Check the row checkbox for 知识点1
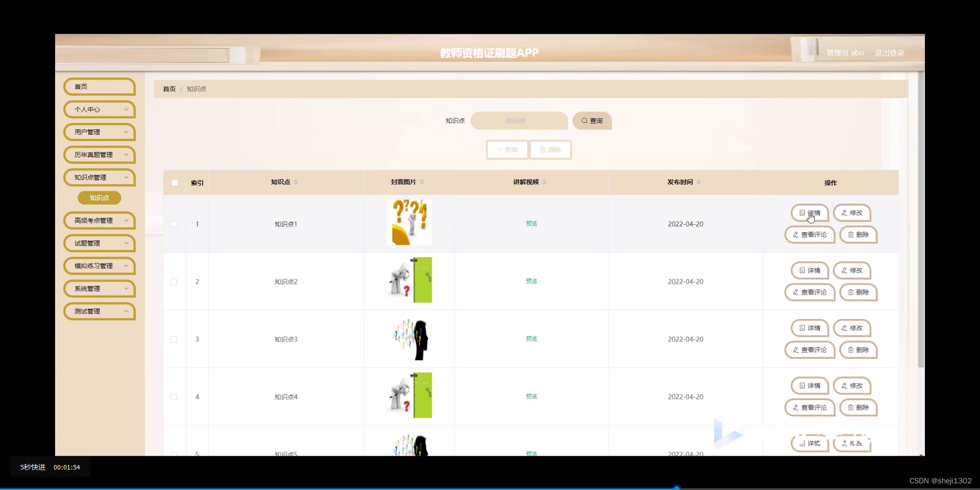 point(174,224)
